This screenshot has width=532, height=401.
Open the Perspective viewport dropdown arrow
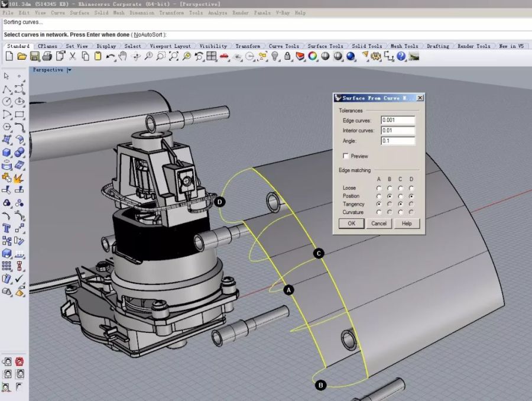(69, 70)
